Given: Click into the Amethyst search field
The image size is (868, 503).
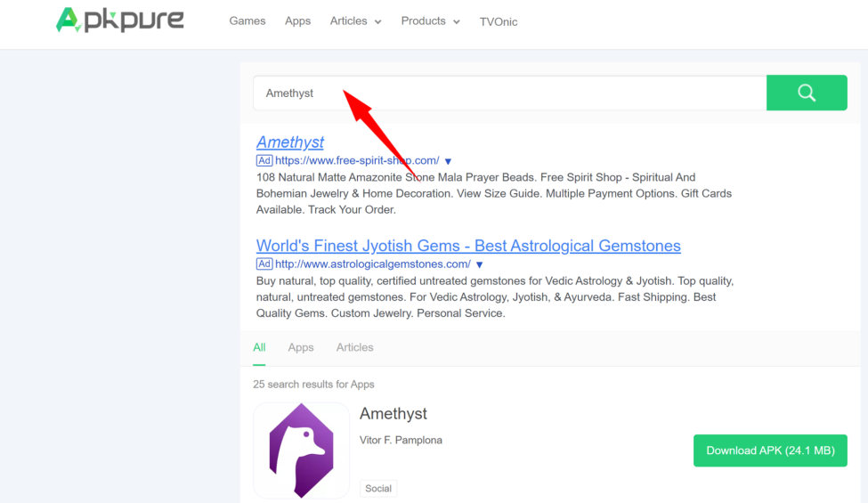Looking at the screenshot, I should 510,93.
